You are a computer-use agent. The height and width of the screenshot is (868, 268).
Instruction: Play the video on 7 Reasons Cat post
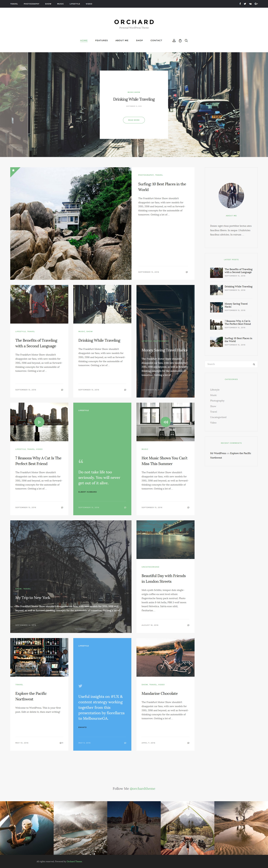(39, 422)
